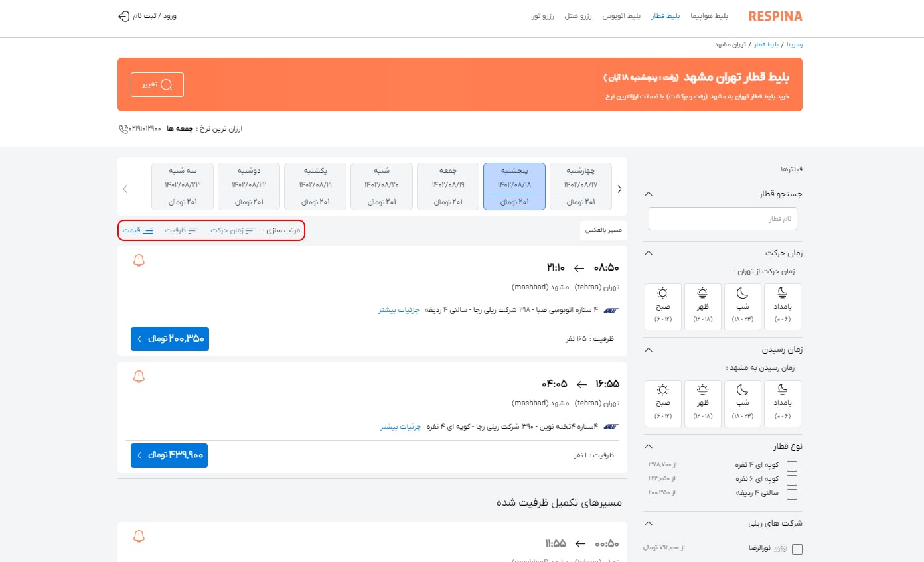This screenshot has width=924, height=562.
Task: Click the مسیر بالعکس button
Action: click(603, 230)
